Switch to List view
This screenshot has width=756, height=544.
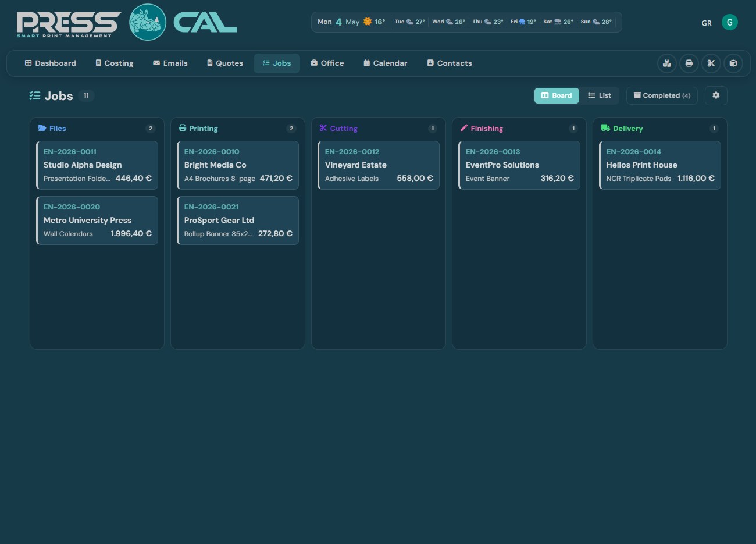coord(599,95)
